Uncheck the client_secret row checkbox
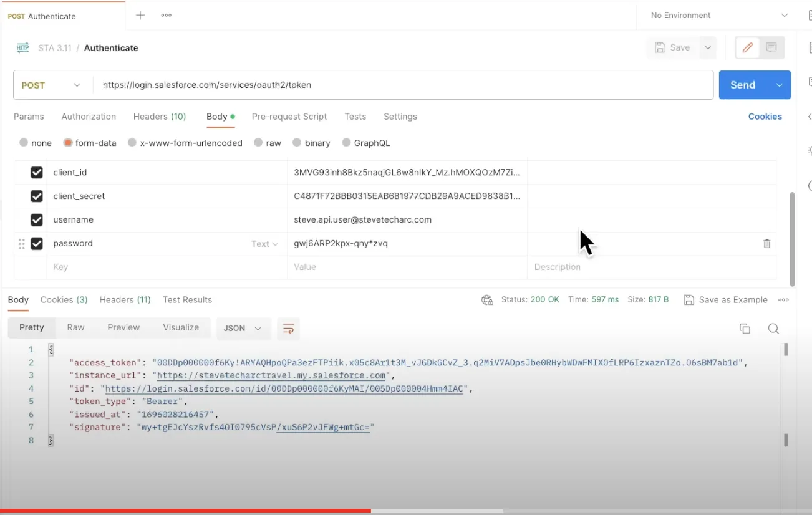This screenshot has height=515, width=812. 37,196
